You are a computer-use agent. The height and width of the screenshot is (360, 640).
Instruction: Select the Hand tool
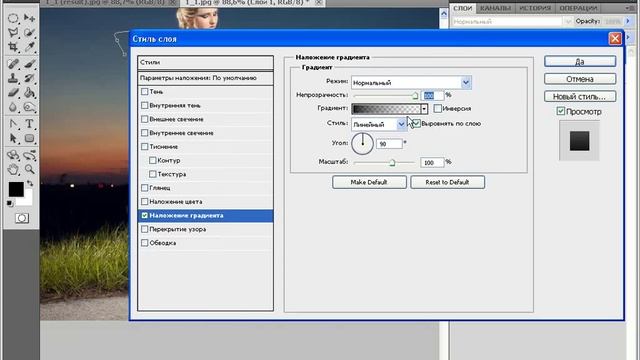pyautogui.click(x=13, y=169)
